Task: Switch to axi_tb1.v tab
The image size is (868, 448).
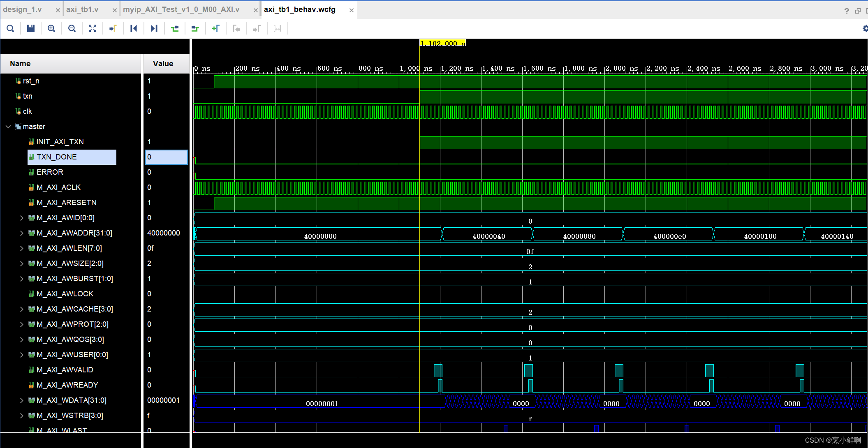Action: click(82, 9)
